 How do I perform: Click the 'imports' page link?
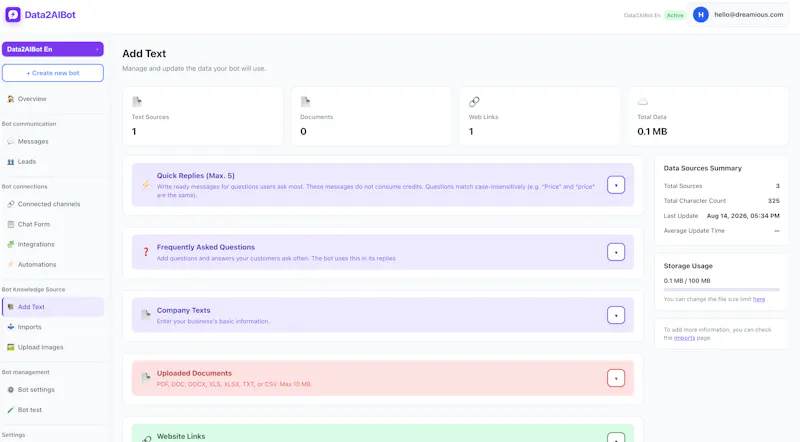tap(684, 338)
